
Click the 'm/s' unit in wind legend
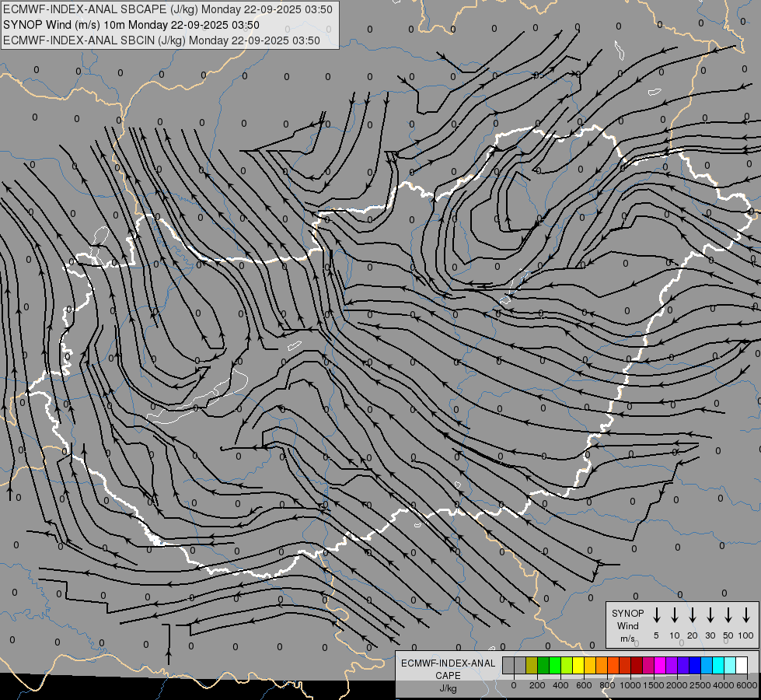627,639
